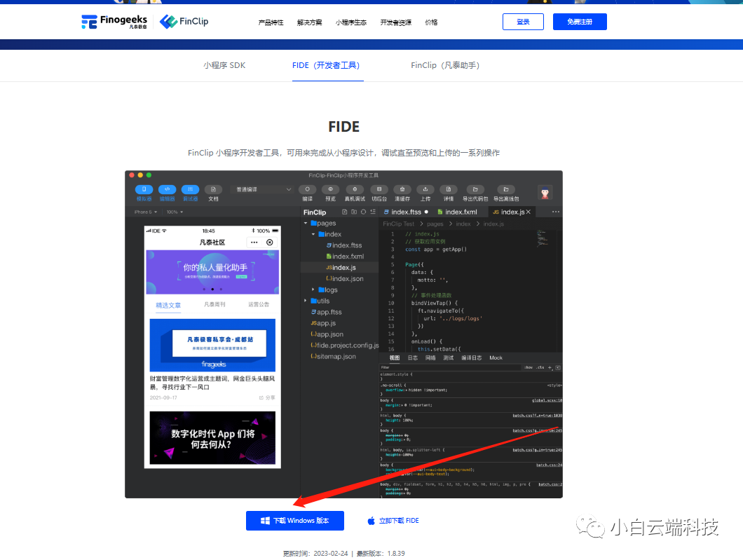Viewport: 743px width, 560px height.
Task: Select index.json in the file tree
Action: click(345, 278)
